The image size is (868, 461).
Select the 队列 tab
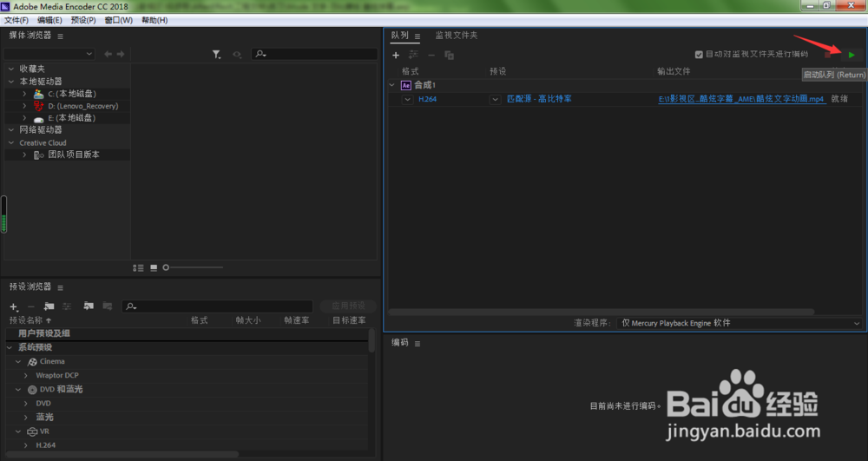(399, 36)
